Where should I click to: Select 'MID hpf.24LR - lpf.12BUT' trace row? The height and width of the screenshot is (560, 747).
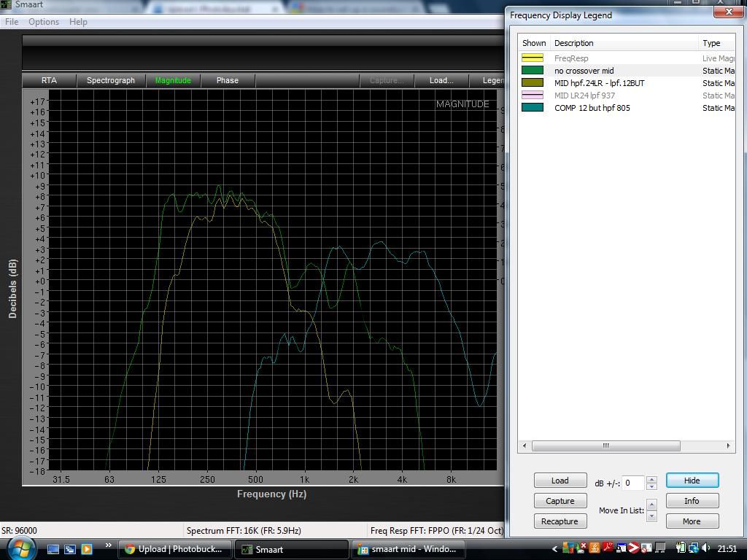pos(599,83)
